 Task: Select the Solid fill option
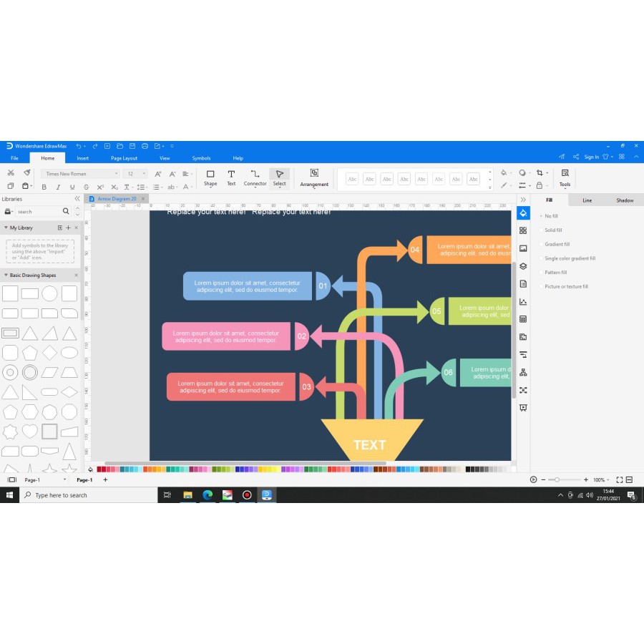553,230
